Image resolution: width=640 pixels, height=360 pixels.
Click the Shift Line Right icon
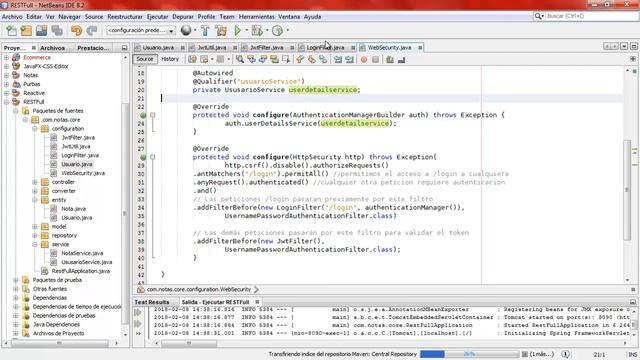click(x=349, y=60)
